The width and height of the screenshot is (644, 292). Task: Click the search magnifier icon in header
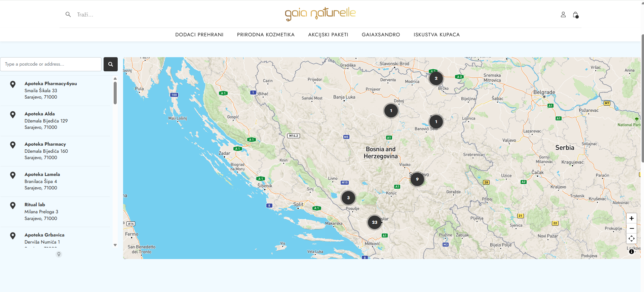(68, 14)
